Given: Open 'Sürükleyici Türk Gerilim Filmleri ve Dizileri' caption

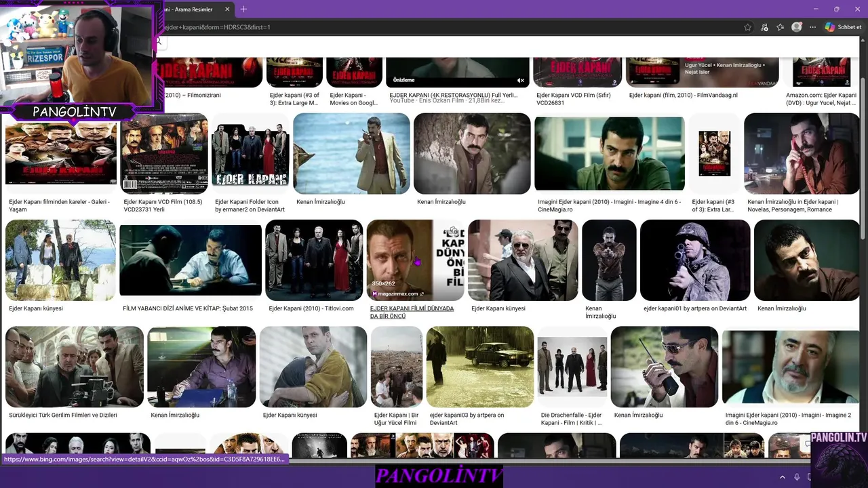Looking at the screenshot, I should point(63,415).
